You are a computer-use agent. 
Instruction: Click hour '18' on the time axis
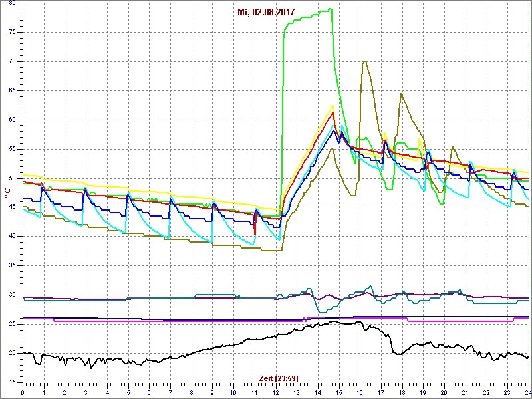click(402, 392)
